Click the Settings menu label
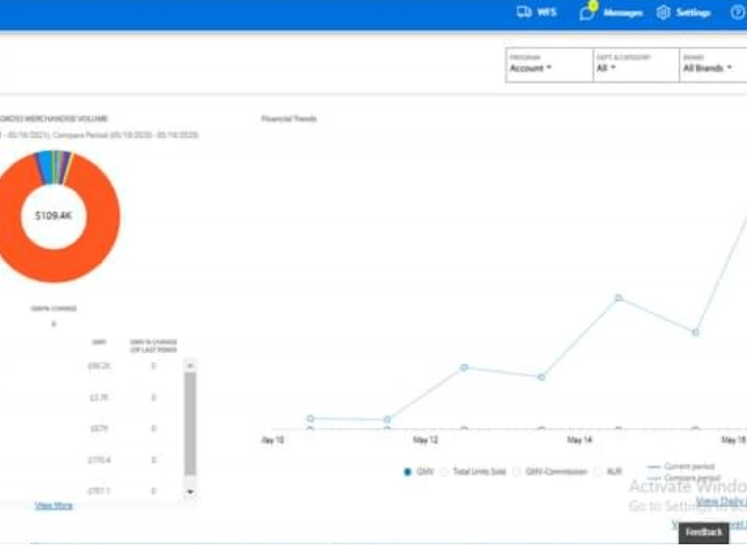Image resolution: width=747 pixels, height=560 pixels. (693, 13)
